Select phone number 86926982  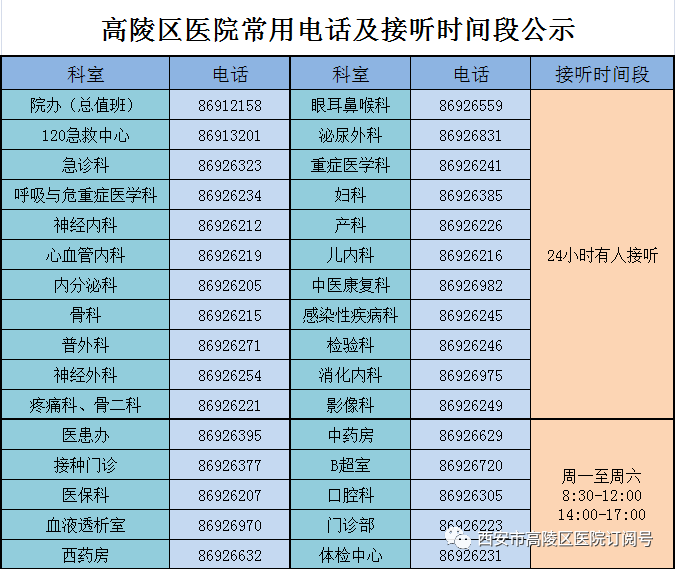point(471,285)
